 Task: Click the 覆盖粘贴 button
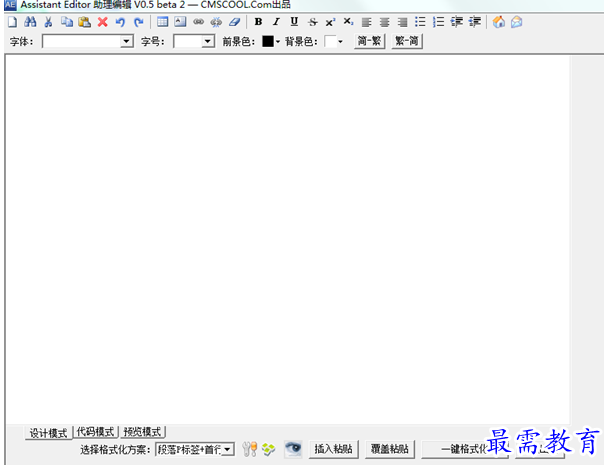[x=390, y=449]
